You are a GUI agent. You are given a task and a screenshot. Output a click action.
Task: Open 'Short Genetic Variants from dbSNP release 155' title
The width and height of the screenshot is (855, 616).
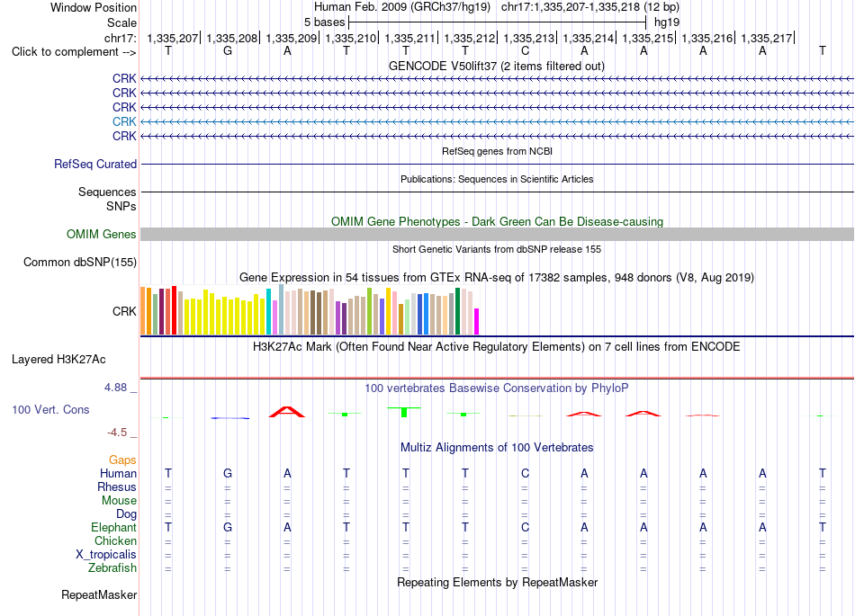[x=497, y=249]
